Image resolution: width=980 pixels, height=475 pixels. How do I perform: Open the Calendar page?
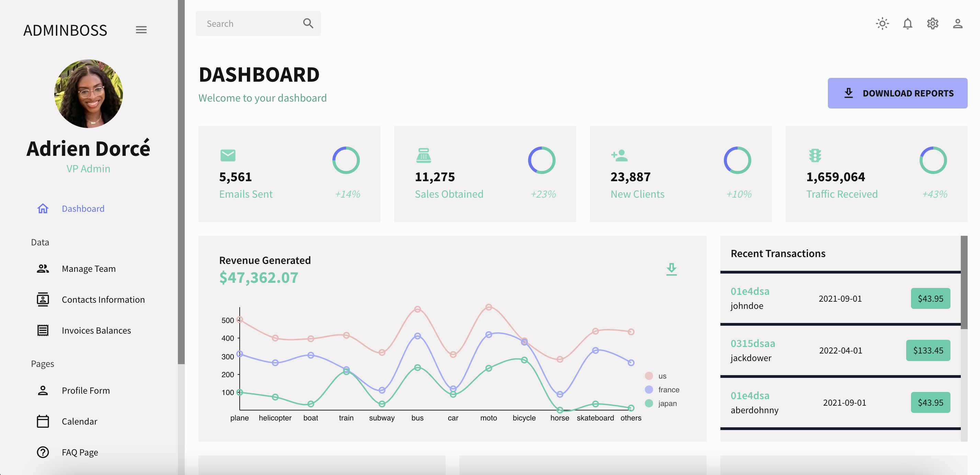click(80, 421)
